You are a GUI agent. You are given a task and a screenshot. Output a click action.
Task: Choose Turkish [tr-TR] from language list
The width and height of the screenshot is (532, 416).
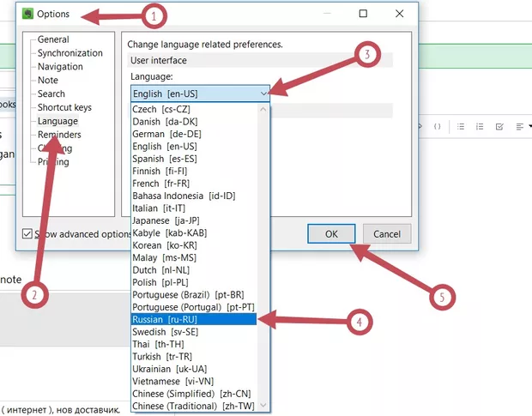(x=194, y=356)
